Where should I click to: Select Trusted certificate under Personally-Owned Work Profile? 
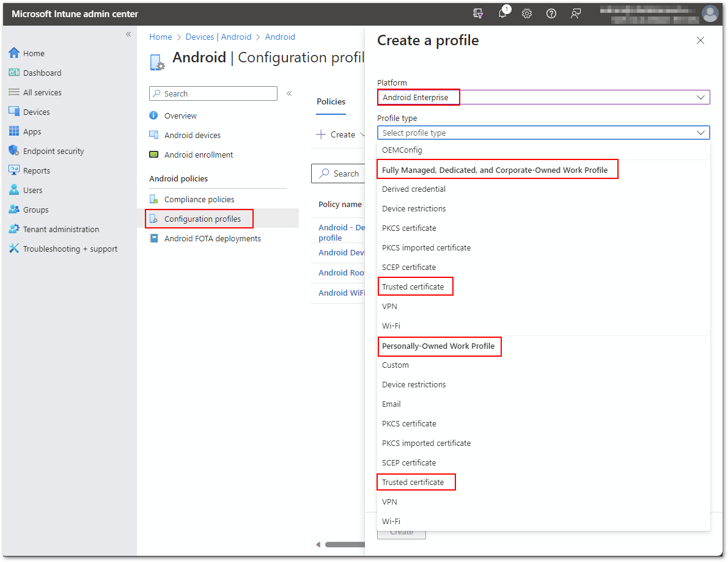tap(413, 482)
